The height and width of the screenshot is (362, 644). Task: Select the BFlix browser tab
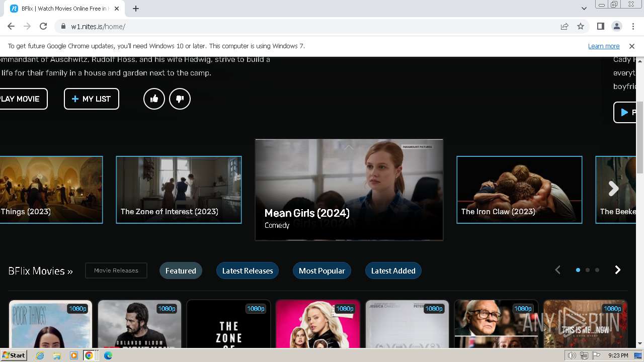tap(64, 9)
